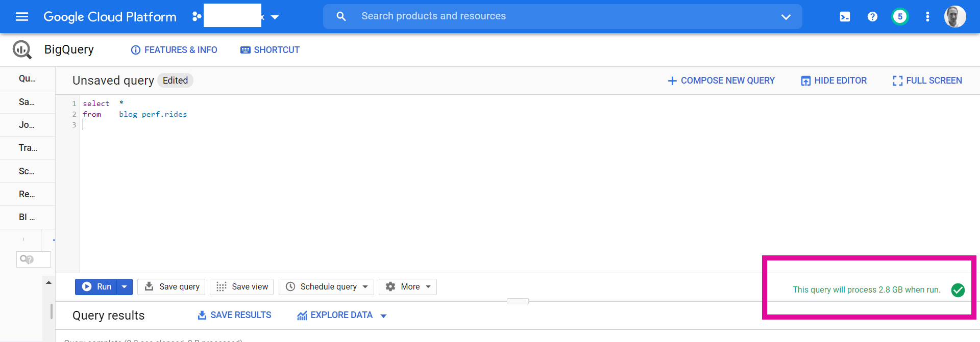Open Features & Info tab
The height and width of the screenshot is (342, 980).
(174, 50)
